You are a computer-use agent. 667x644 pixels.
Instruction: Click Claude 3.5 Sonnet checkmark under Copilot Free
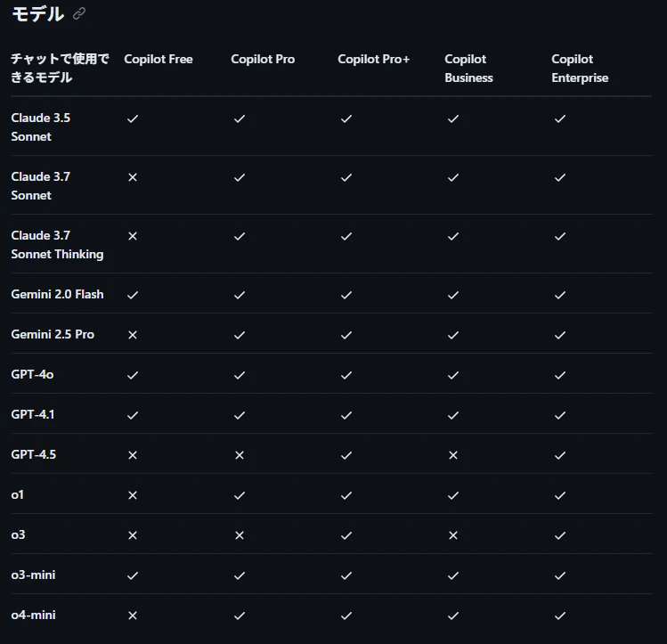[x=133, y=118]
